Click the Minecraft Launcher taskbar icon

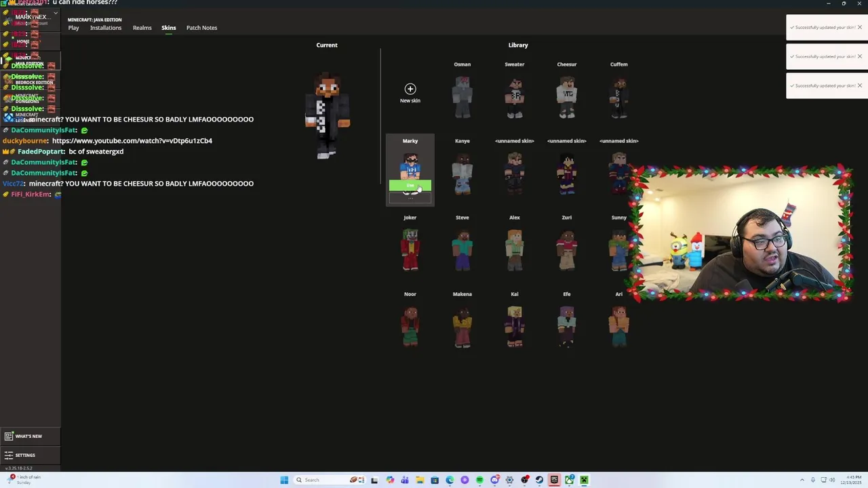click(584, 480)
